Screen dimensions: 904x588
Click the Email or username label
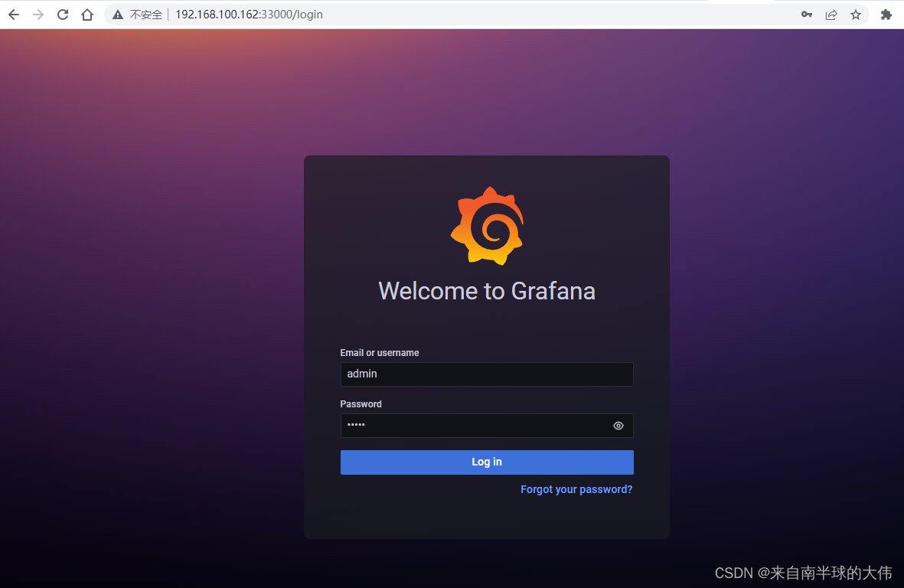tap(380, 353)
